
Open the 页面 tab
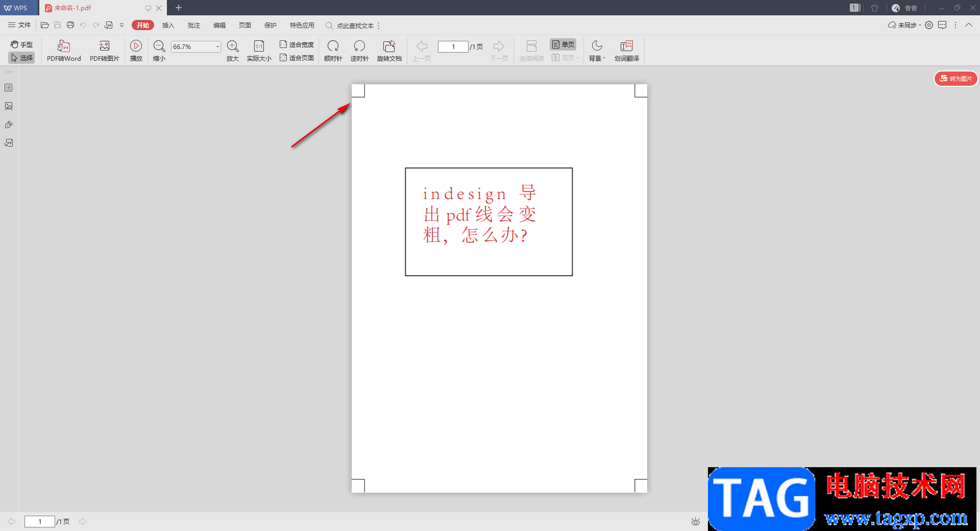245,25
